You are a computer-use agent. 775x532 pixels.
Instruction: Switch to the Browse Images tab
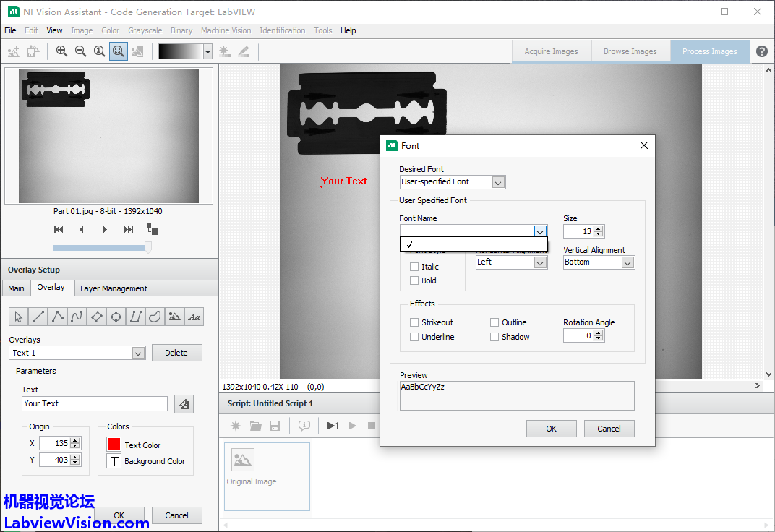(x=630, y=51)
